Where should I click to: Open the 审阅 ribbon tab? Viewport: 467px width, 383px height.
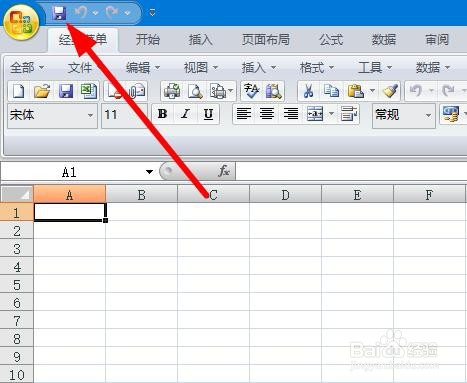(437, 40)
